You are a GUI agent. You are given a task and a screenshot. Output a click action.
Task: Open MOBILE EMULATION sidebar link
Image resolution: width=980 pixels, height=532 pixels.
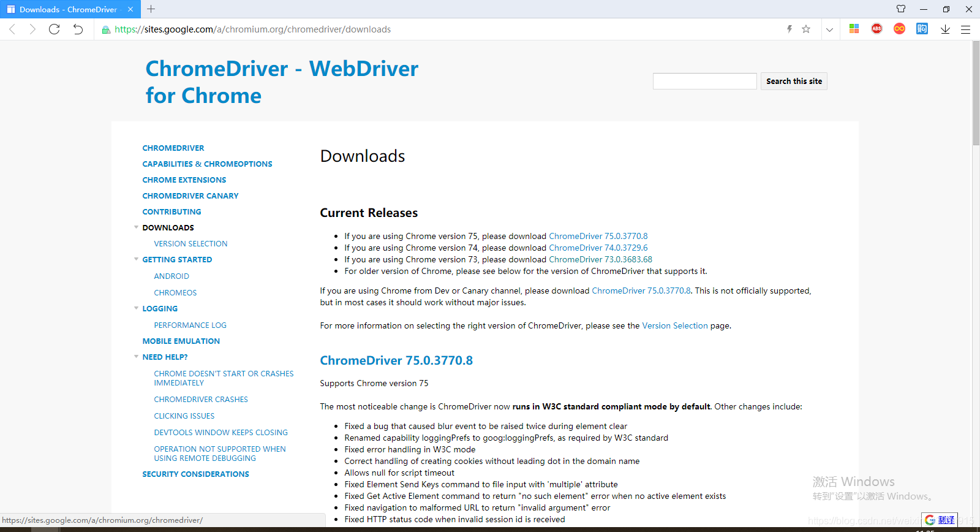coord(181,341)
